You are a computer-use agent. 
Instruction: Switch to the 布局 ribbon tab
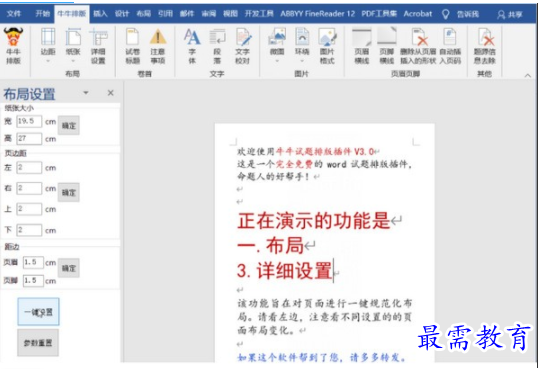143,14
